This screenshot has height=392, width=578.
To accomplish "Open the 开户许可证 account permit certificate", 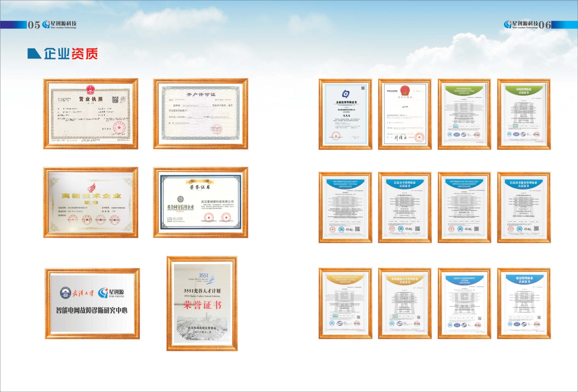I will tap(200, 114).
